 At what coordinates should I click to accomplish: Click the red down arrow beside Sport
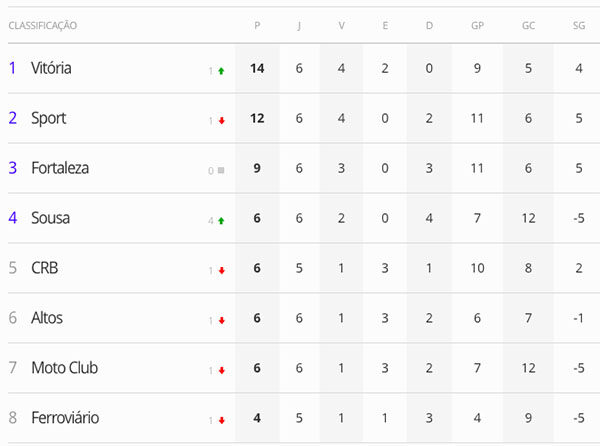point(222,121)
